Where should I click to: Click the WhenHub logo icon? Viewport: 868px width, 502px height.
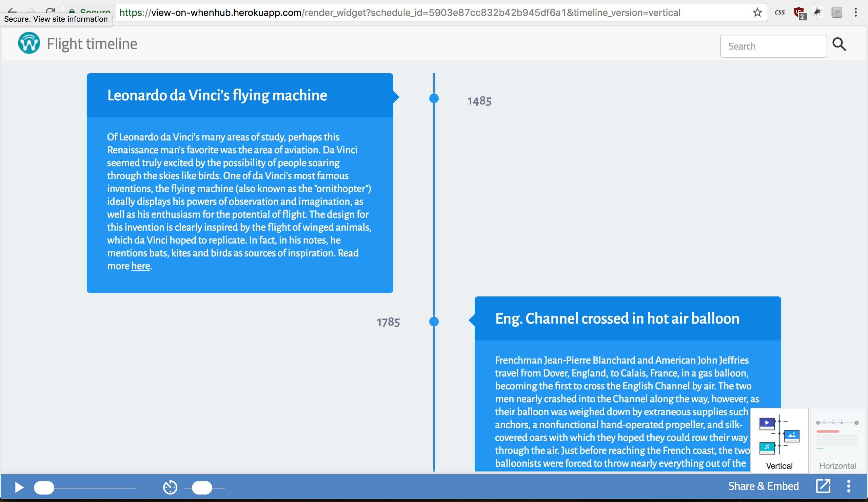point(29,43)
